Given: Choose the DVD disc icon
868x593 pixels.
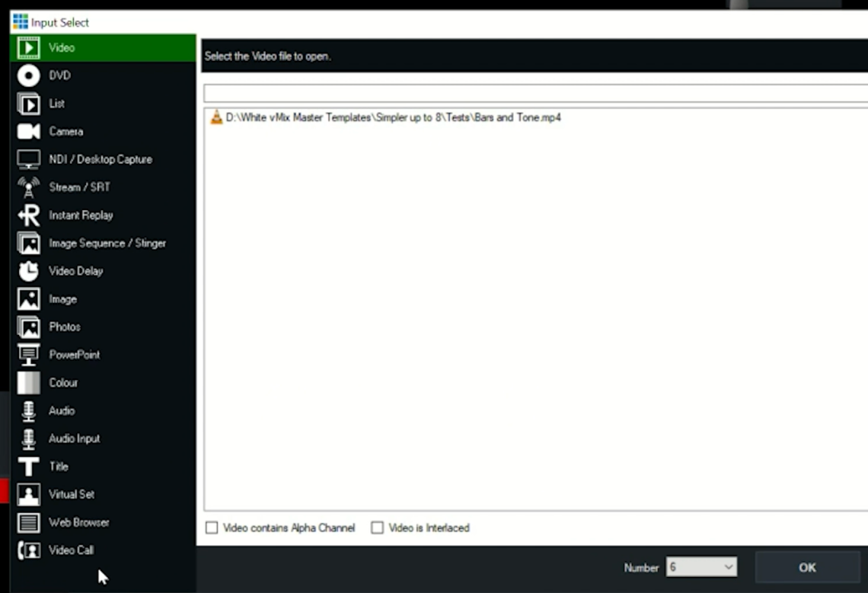Looking at the screenshot, I should tap(28, 76).
